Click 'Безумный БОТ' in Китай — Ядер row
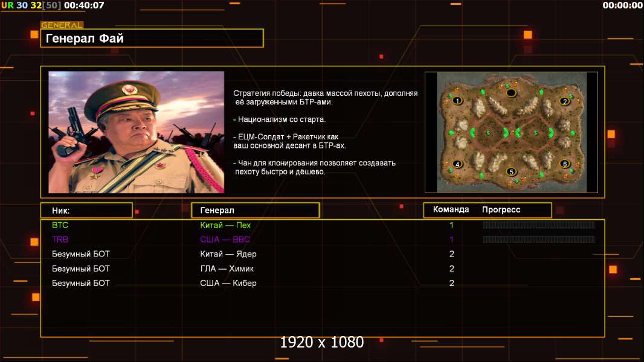The image size is (644, 362). [81, 254]
